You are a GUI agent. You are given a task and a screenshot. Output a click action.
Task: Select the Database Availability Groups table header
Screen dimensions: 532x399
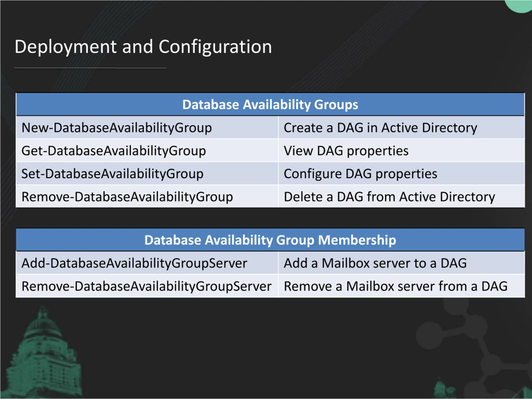(270, 105)
